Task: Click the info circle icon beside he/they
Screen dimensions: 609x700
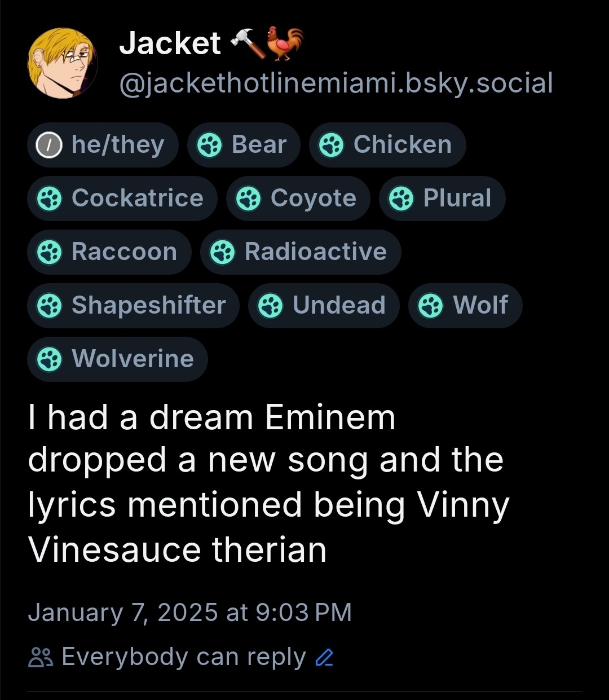Action: [49, 146]
